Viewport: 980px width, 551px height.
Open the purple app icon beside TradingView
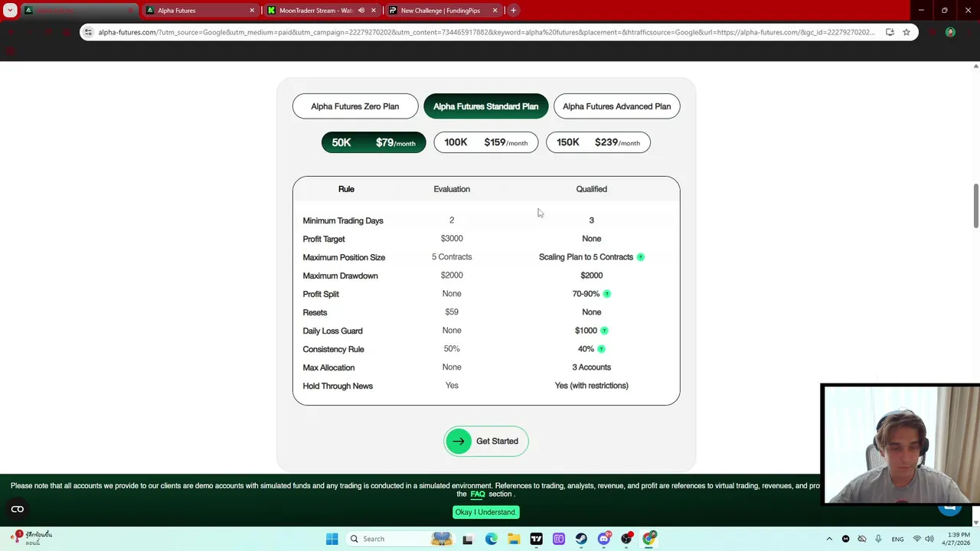pyautogui.click(x=559, y=539)
